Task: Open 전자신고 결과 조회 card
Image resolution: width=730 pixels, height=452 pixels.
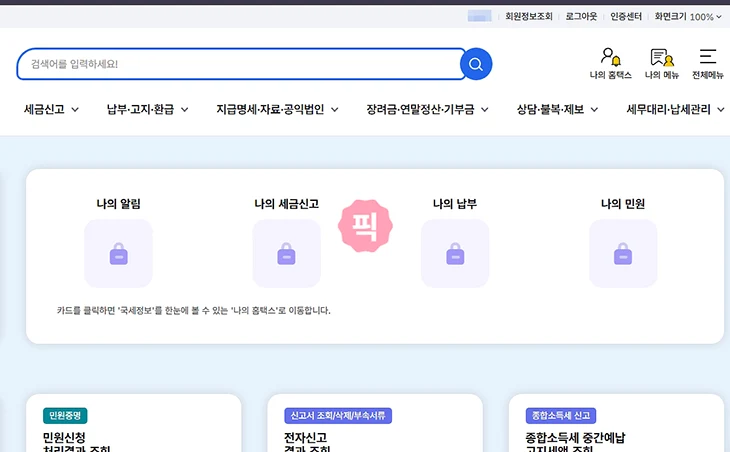Action: tap(375, 423)
